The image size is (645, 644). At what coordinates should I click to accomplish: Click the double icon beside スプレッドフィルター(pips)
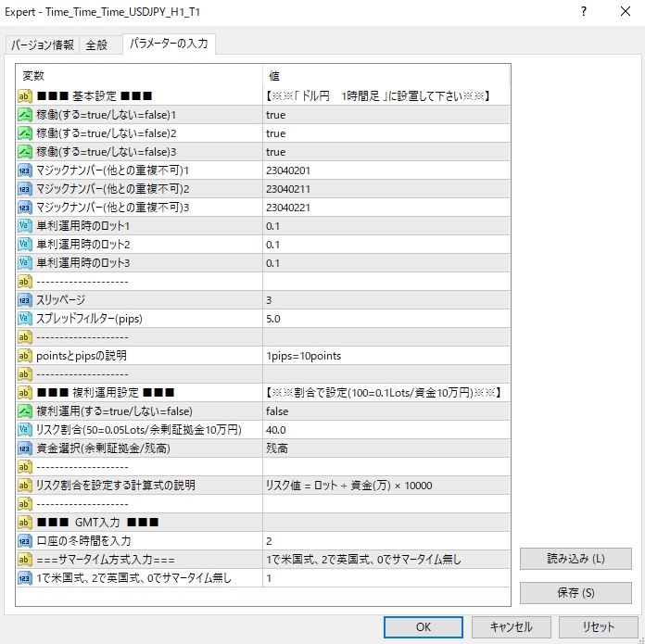pos(25,319)
